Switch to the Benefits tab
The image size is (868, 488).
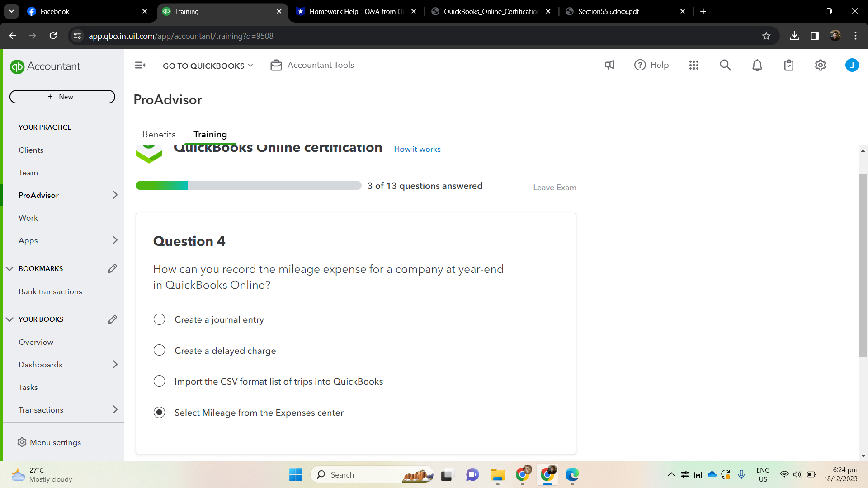pyautogui.click(x=159, y=134)
